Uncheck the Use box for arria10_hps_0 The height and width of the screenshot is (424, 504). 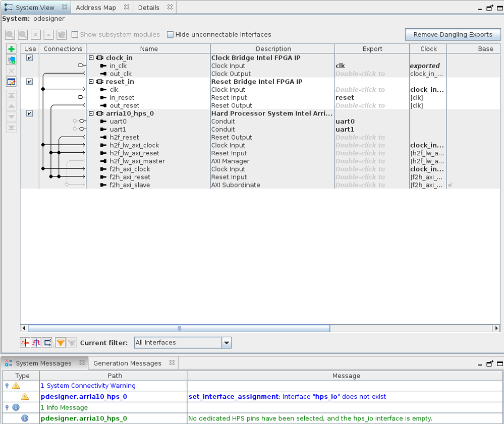30,113
